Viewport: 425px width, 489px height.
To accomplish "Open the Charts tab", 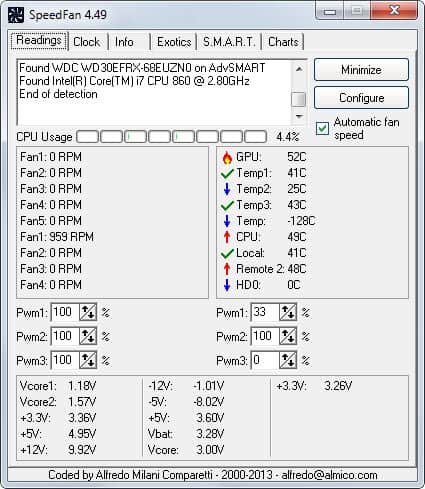I will 283,42.
